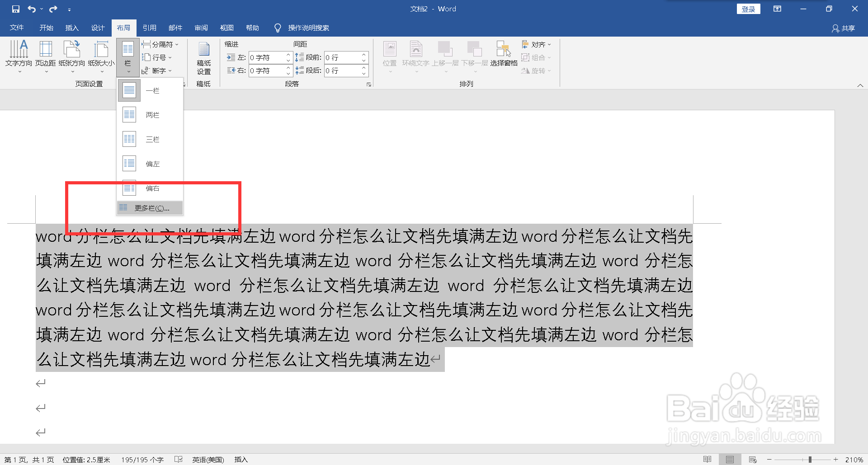This screenshot has width=868, height=465.
Task: Click the zoom slider handle
Action: pos(810,460)
